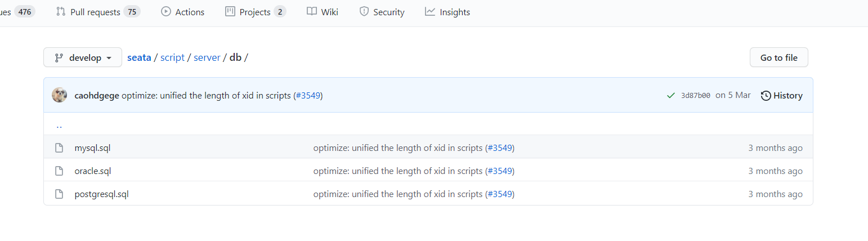Click the caohdgege avatar image
The image size is (868, 241).
[60, 95]
